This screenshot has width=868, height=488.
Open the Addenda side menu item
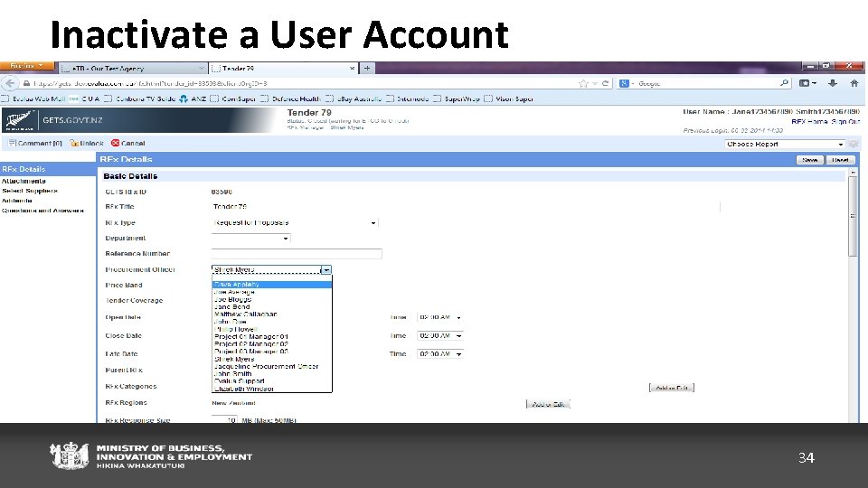(x=16, y=201)
